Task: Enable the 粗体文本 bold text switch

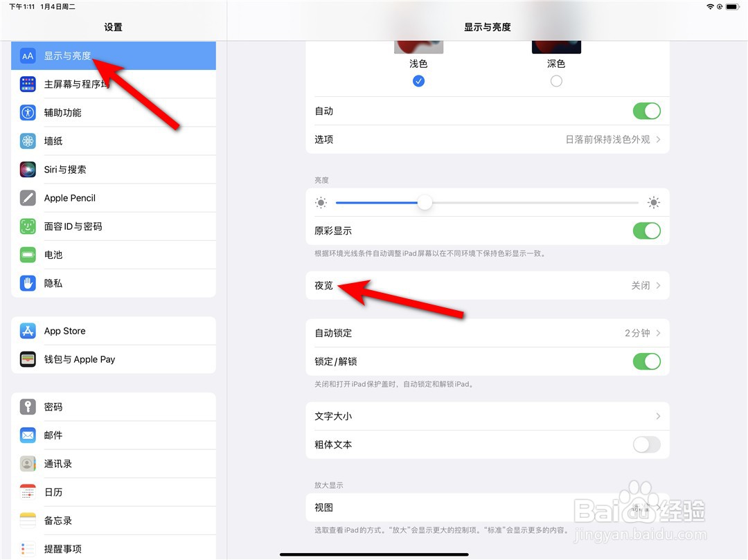Action: 646,444
